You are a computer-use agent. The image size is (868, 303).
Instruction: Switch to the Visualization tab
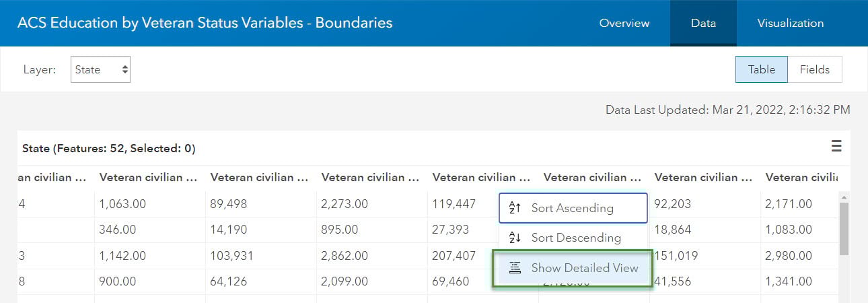click(790, 23)
